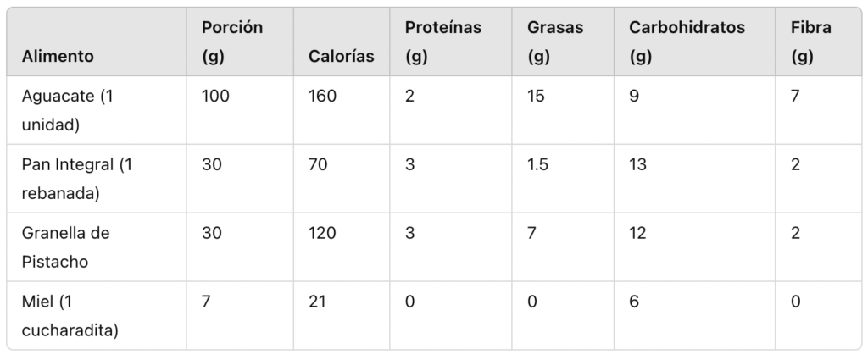Select the Aguacate (1 unidad) row label
Screen dimensions: 868x360
[x=68, y=111]
